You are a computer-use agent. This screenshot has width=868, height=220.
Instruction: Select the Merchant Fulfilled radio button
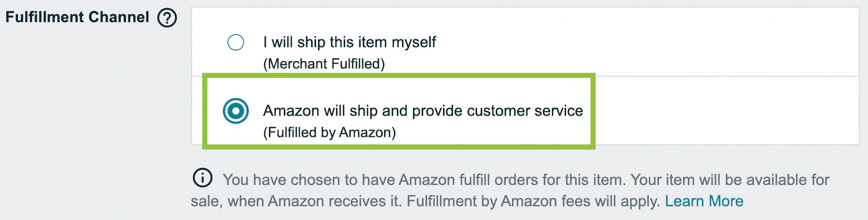[x=236, y=43]
